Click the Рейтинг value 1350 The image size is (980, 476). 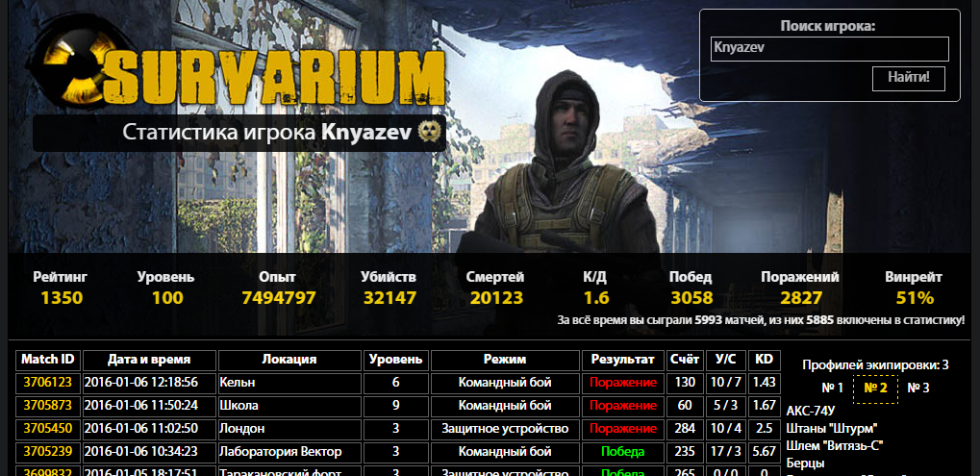click(62, 298)
